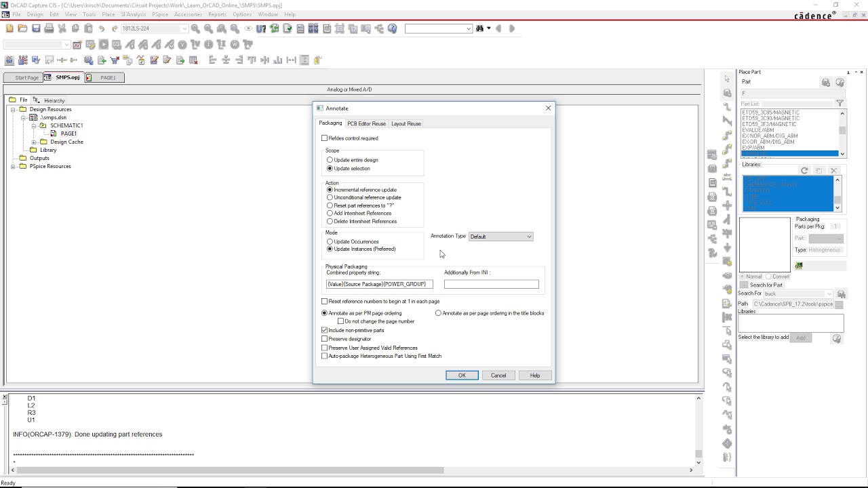Click the Redo arrow icon
The height and width of the screenshot is (488, 868).
(115, 28)
